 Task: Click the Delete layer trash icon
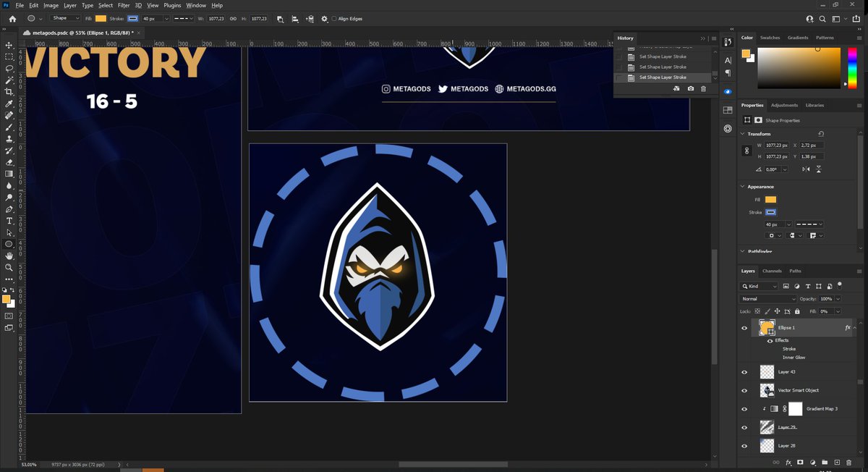(x=848, y=462)
